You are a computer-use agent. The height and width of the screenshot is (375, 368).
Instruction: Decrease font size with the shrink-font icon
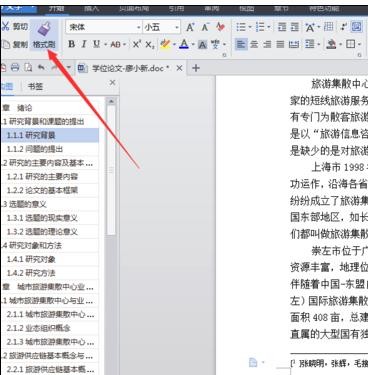point(205,27)
